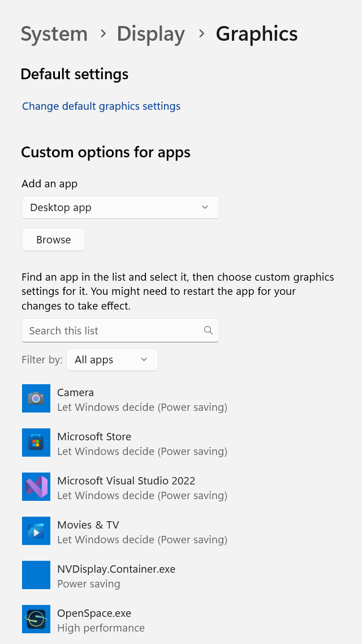The width and height of the screenshot is (362, 644).
Task: Click High performance under OpenSpace.exe
Action: 101,628
